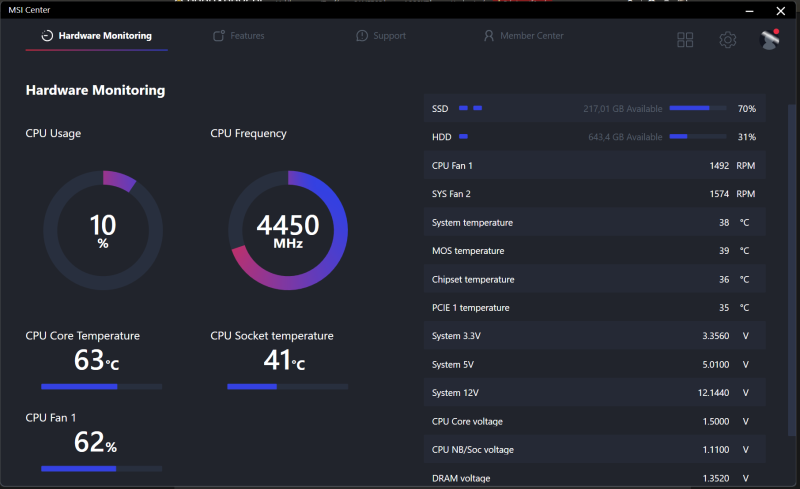This screenshot has height=489, width=800.
Task: Click the MOS temperature row
Action: (594, 251)
